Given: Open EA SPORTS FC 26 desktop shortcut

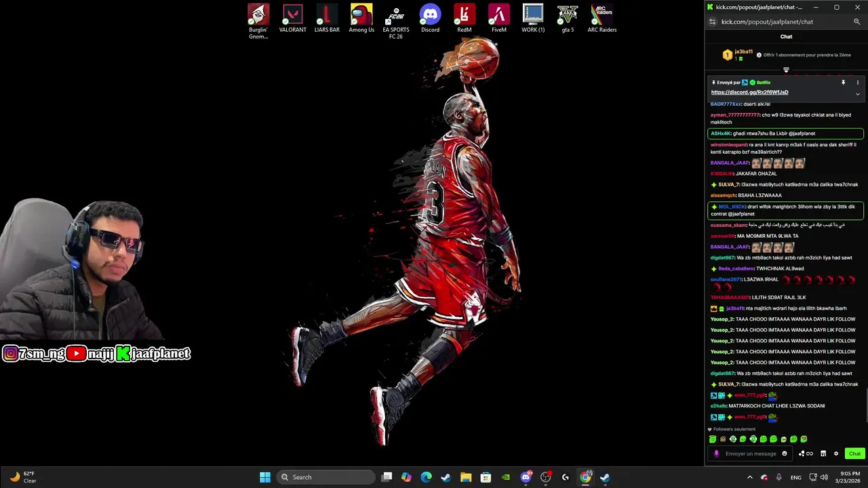Looking at the screenshot, I should pyautogui.click(x=396, y=22).
